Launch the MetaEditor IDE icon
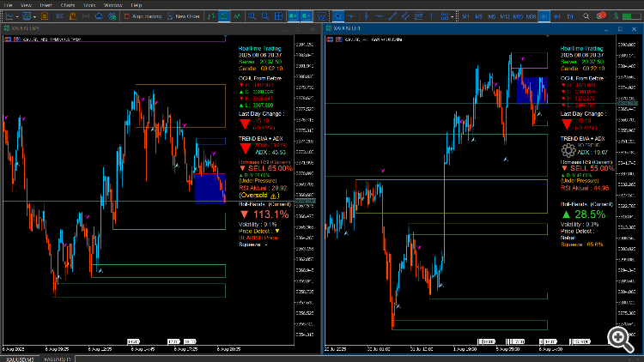The height and width of the screenshot is (362, 644). pyautogui.click(x=59, y=16)
